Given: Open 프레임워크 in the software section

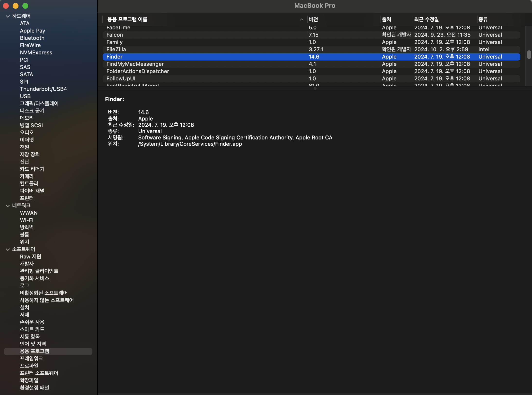Looking at the screenshot, I should 31,359.
